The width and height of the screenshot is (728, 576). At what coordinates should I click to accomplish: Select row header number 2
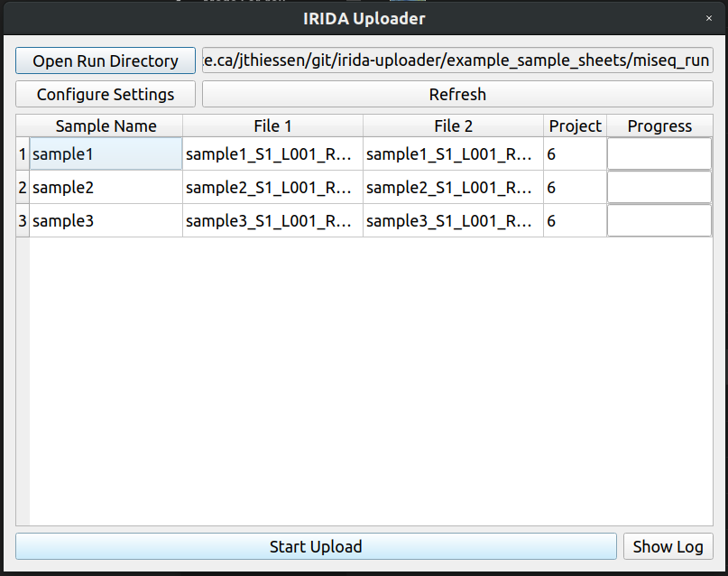point(23,187)
